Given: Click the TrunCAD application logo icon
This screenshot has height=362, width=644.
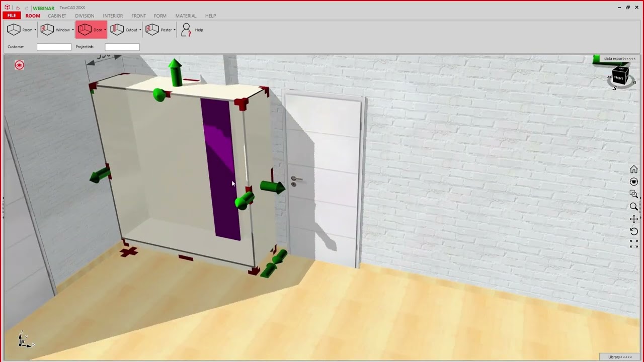Looking at the screenshot, I should [7, 8].
